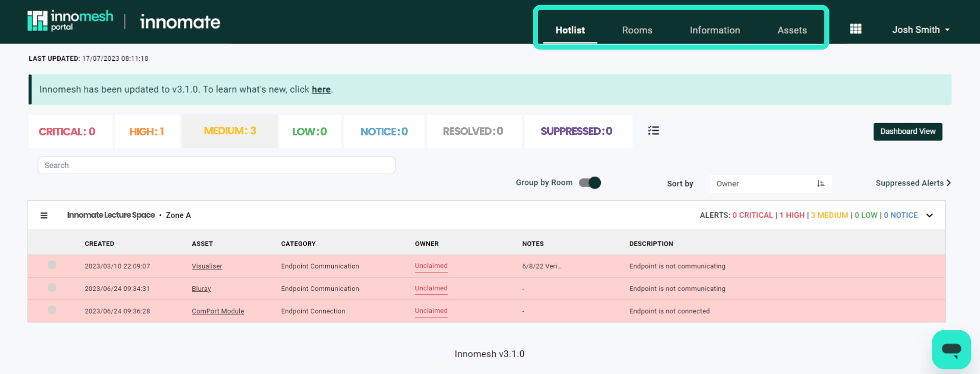
Task: Toggle the Group by Room switch
Action: coord(590,183)
